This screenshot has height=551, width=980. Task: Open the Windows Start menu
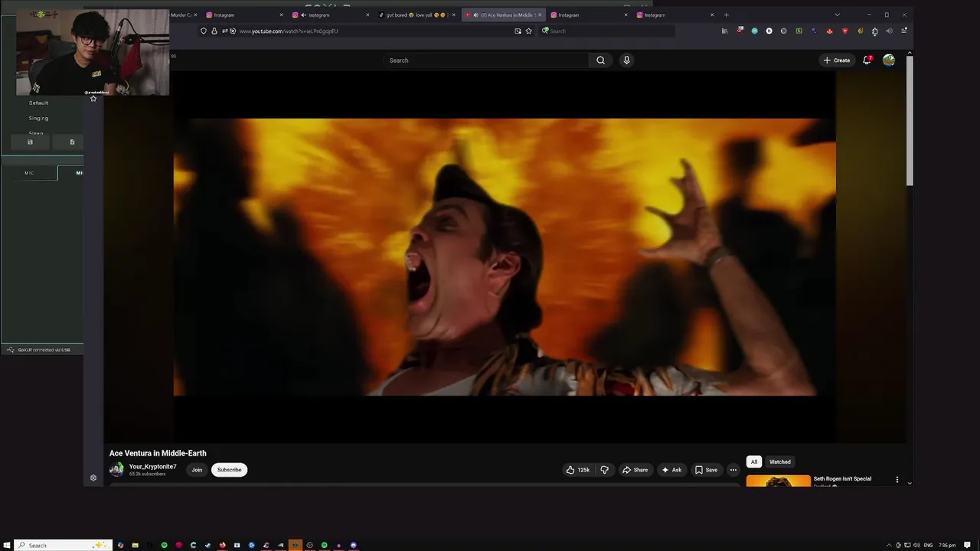[x=7, y=545]
